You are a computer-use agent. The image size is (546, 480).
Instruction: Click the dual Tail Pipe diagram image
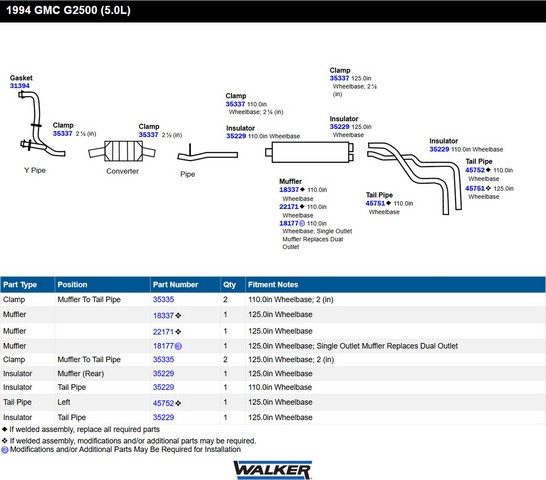(x=414, y=178)
